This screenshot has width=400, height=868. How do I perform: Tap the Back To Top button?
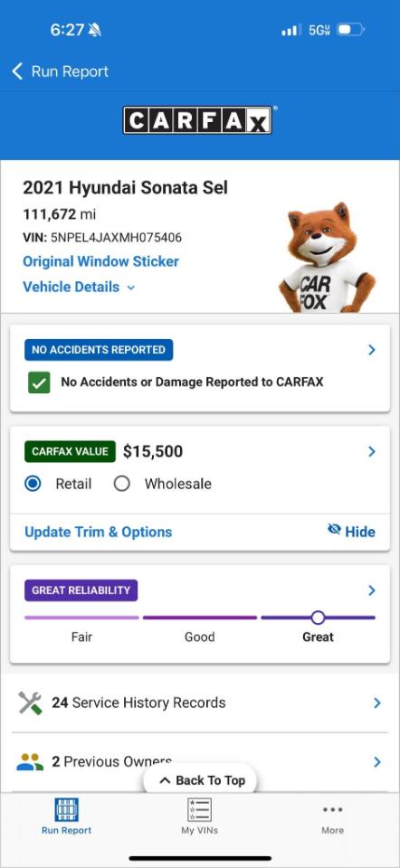200,780
